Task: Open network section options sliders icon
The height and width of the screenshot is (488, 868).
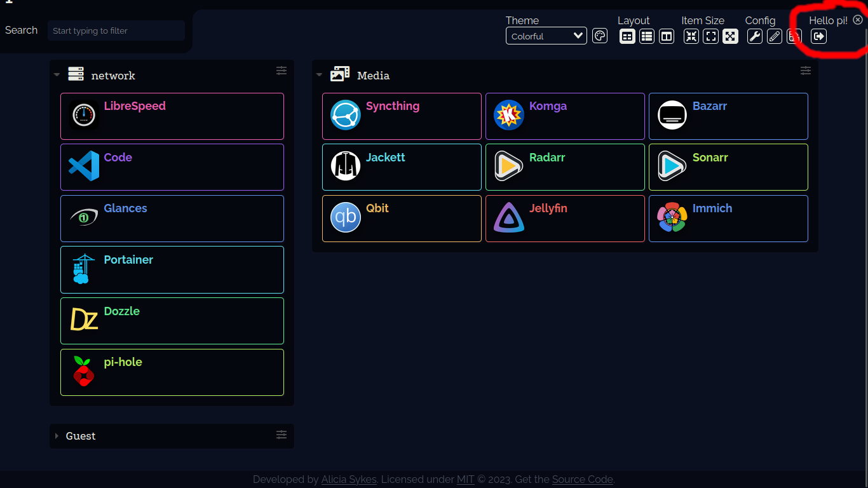Action: point(281,71)
